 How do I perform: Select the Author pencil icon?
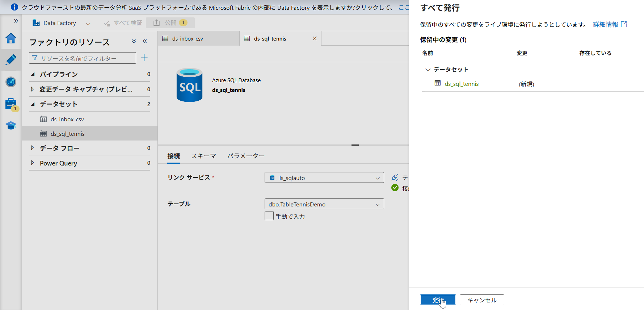pyautogui.click(x=11, y=60)
